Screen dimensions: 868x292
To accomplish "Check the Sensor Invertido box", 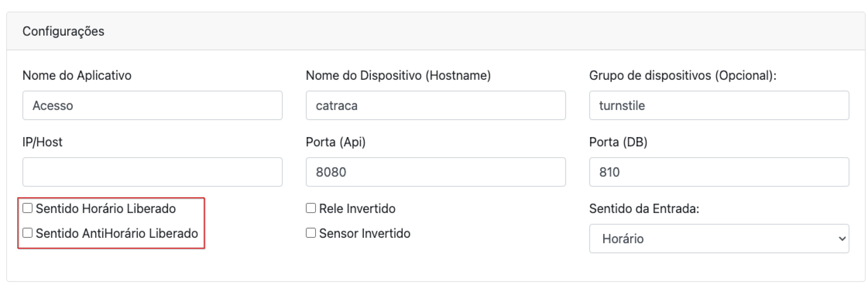I will 311,233.
